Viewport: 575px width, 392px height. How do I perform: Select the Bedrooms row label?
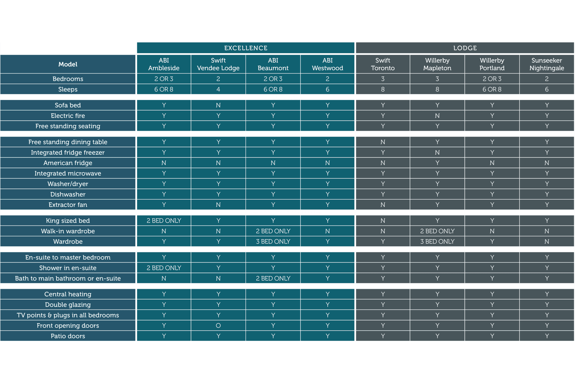click(68, 79)
